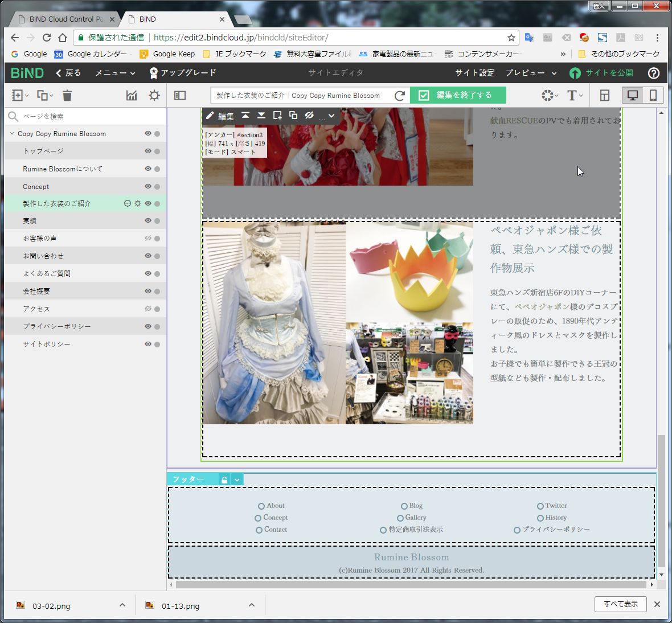Open the プレビュー dropdown
This screenshot has height=623, width=672.
(531, 73)
